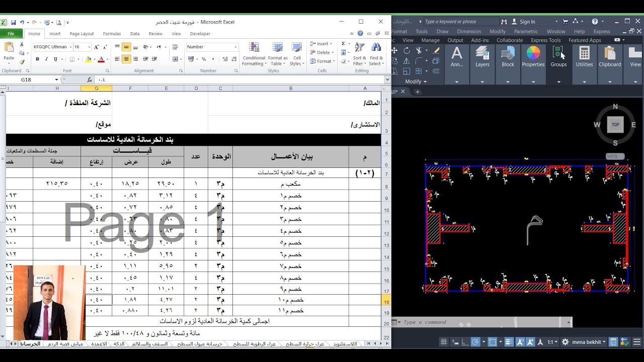
Task: Toggle the grid display in AutoCAD status bar
Action: (x=444, y=342)
